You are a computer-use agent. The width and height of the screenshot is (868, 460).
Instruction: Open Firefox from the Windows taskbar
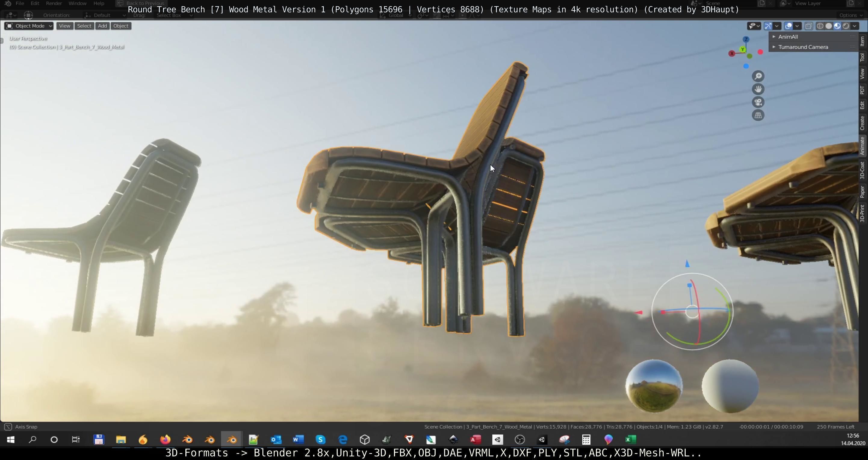click(x=165, y=440)
